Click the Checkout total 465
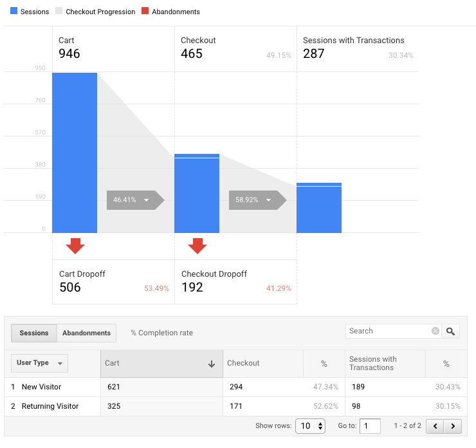 pos(192,54)
